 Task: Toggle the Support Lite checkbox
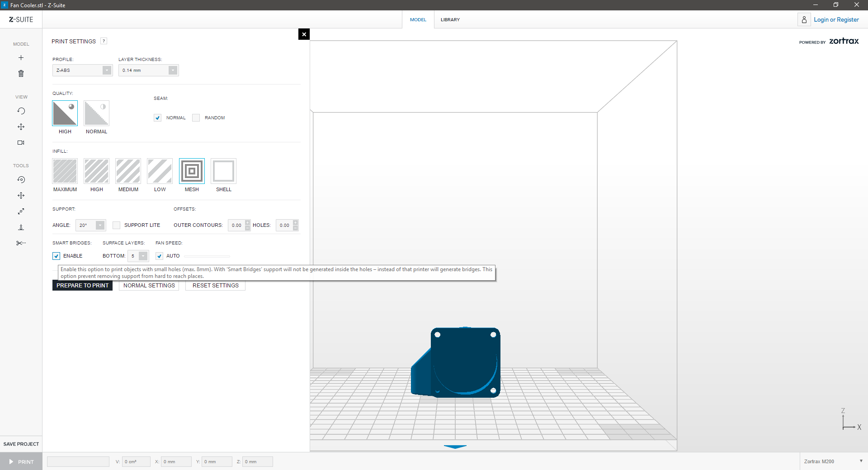(117, 226)
